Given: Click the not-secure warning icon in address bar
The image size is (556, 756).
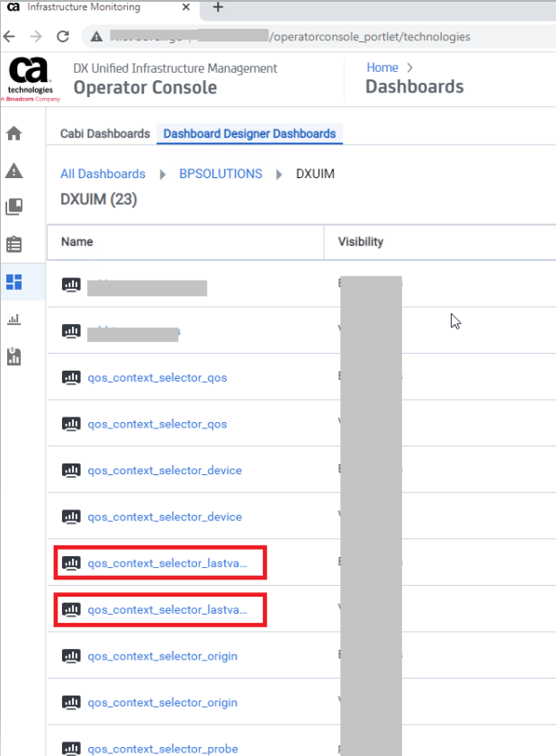Looking at the screenshot, I should (x=96, y=37).
